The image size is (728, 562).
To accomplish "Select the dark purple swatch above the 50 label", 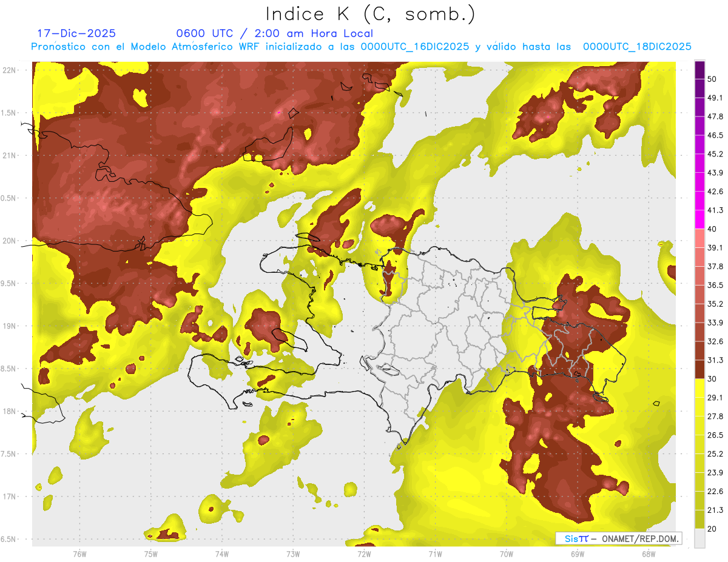I will click(x=700, y=70).
